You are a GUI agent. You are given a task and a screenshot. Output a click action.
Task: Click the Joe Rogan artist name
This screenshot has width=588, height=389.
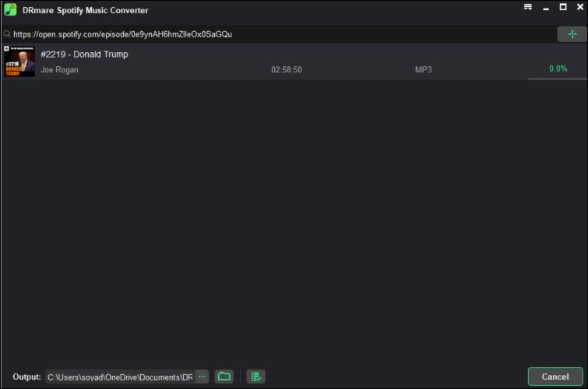tap(59, 70)
